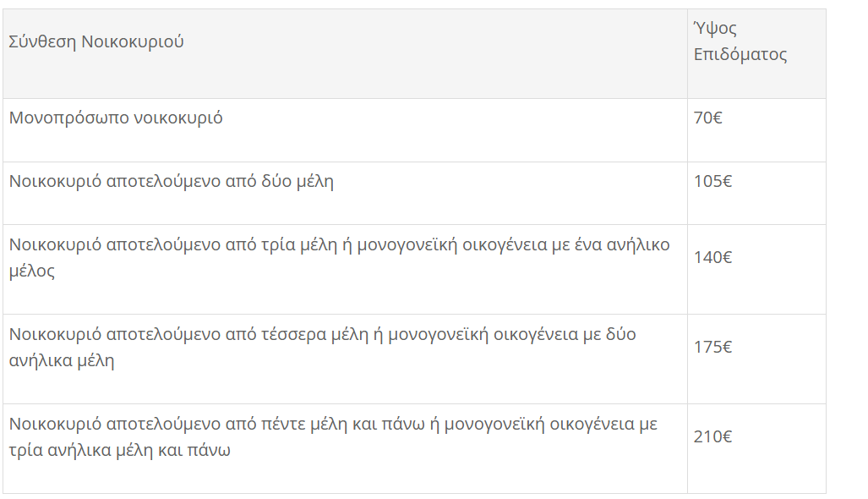Click the 105€ benefit amount
Viewport: 868px width, 499px height.
pyautogui.click(x=712, y=181)
